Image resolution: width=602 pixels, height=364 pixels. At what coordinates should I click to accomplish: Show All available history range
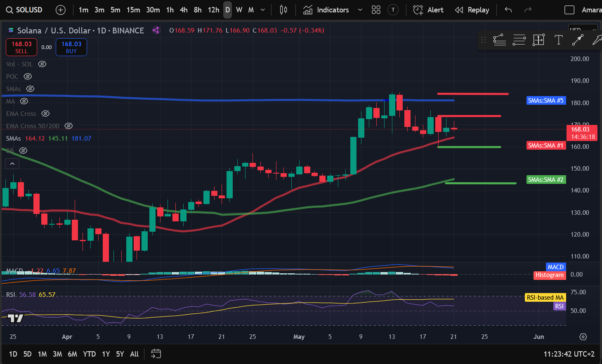(135, 354)
